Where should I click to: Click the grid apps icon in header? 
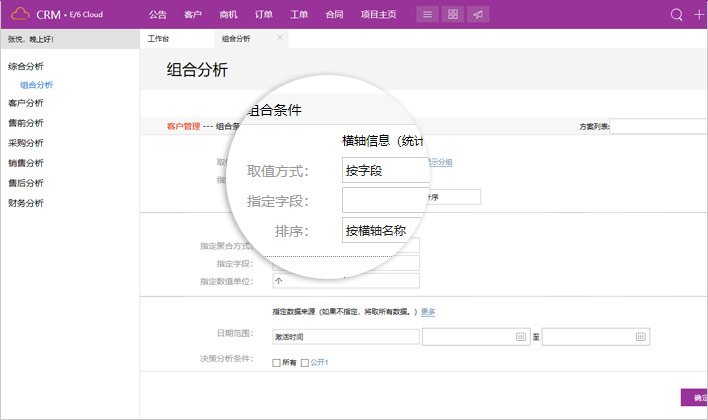pyautogui.click(x=453, y=14)
